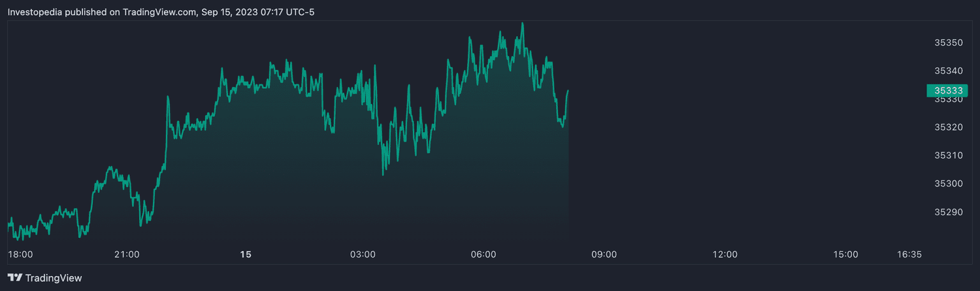Click the Investopedia published on TradingView.com caption
This screenshot has width=980, height=291.
[x=161, y=12]
